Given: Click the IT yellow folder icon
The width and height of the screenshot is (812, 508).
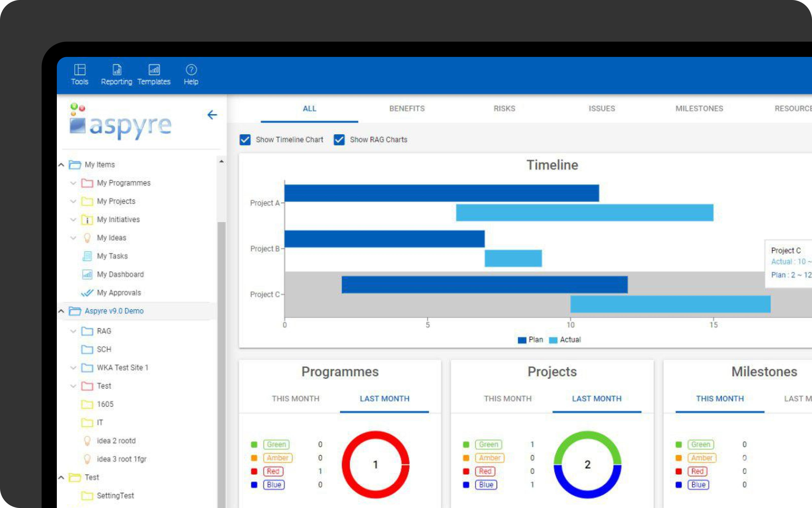Looking at the screenshot, I should pos(87,422).
